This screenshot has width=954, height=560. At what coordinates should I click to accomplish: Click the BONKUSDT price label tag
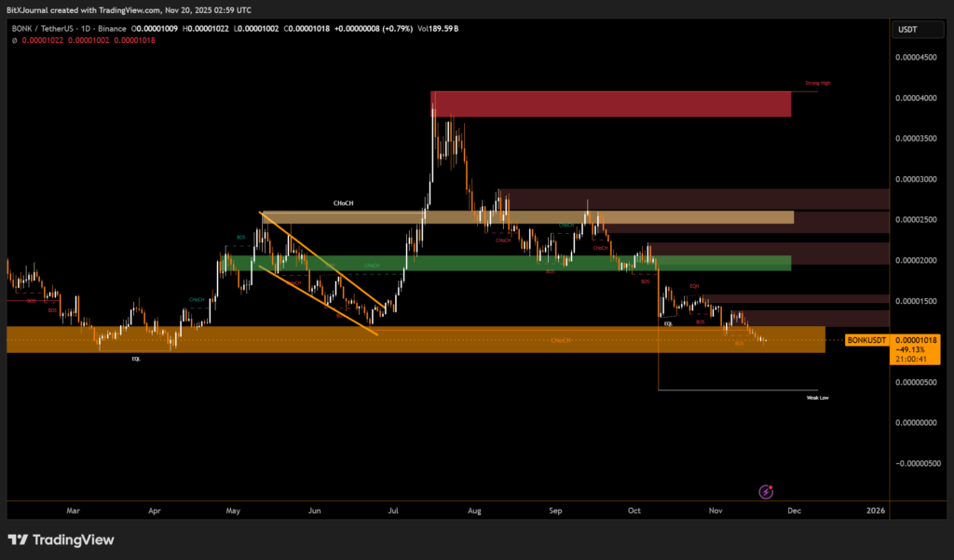(x=865, y=341)
